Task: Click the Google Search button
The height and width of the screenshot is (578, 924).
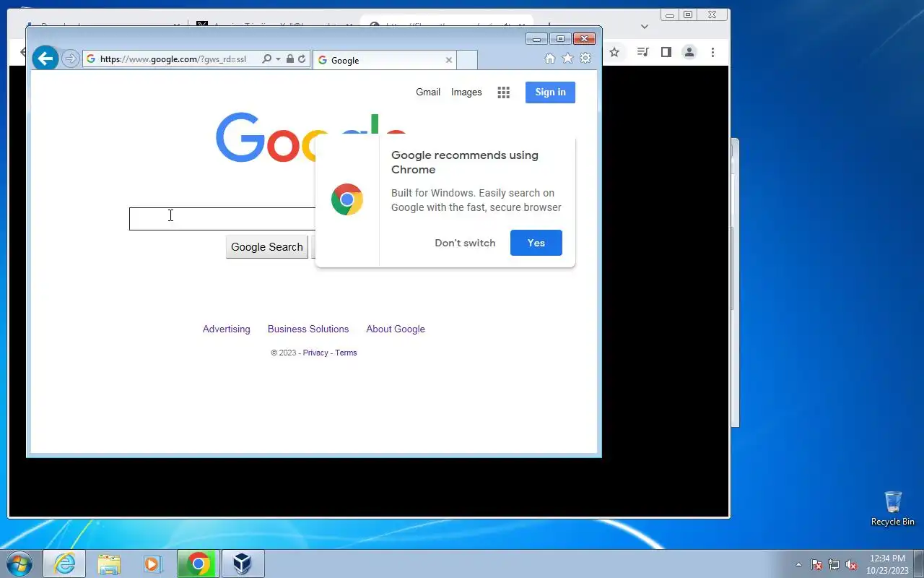Action: point(267,246)
